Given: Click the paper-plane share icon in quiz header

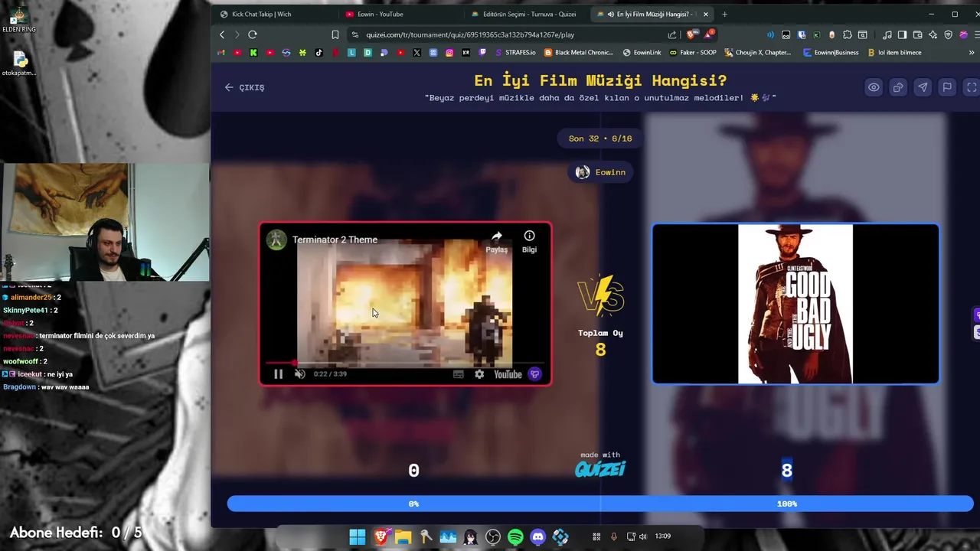Looking at the screenshot, I should 923,87.
